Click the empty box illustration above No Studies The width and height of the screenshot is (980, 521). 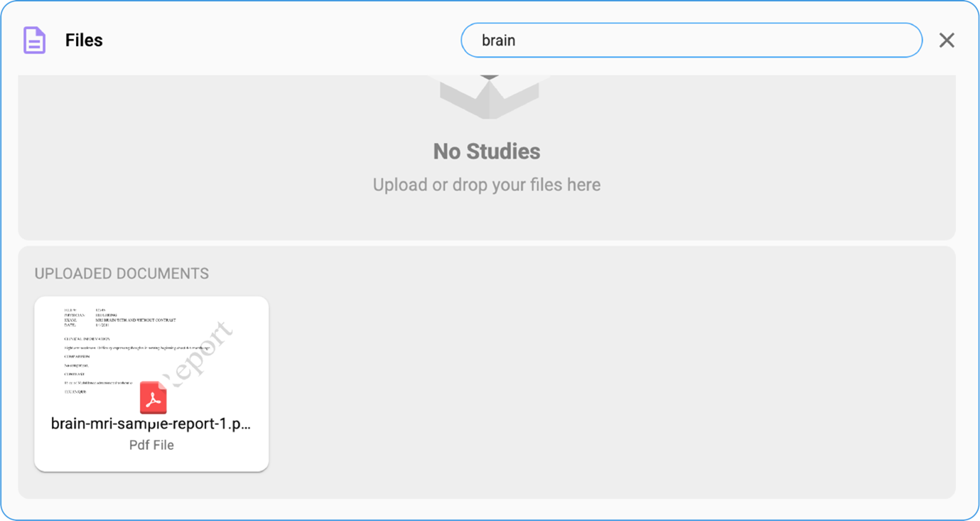click(x=489, y=96)
